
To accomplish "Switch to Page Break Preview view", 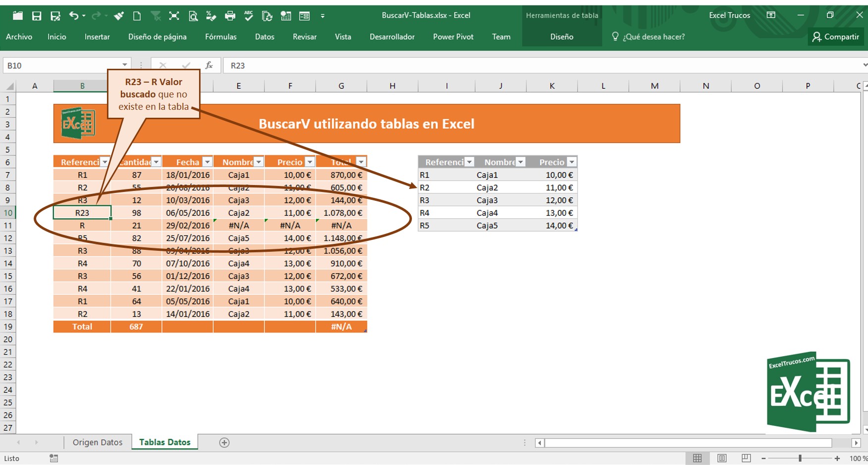I will click(x=746, y=459).
